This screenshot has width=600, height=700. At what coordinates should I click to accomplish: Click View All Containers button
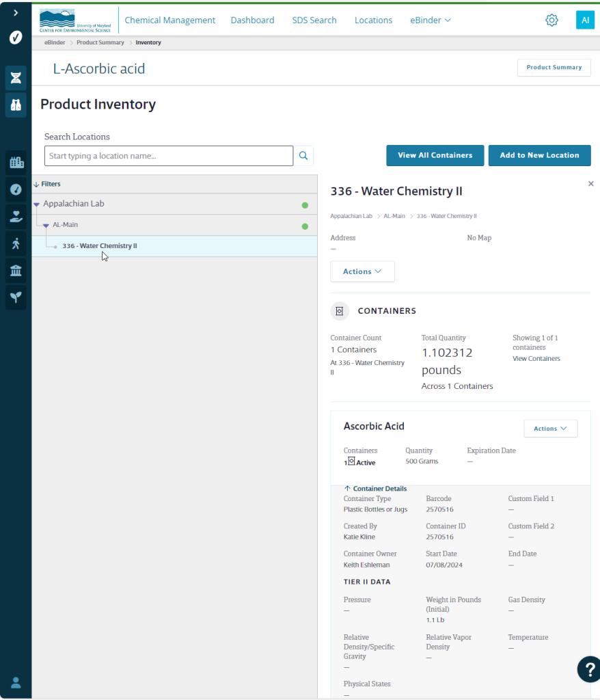[435, 155]
